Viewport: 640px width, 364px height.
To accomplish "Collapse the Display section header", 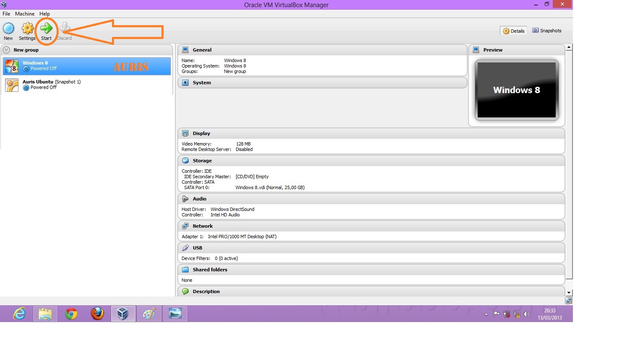I will point(371,133).
